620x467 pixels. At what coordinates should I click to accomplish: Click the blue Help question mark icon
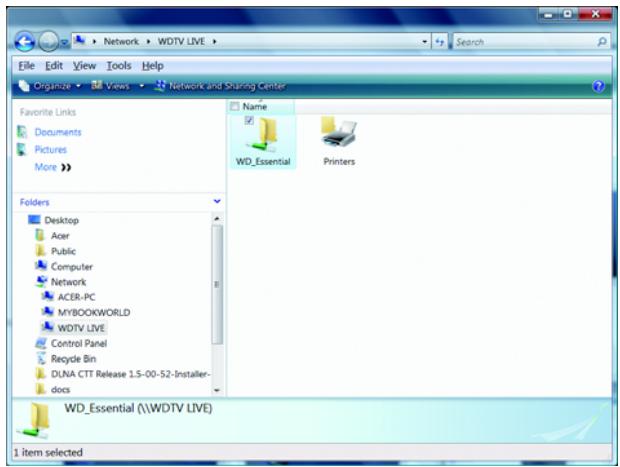point(598,86)
